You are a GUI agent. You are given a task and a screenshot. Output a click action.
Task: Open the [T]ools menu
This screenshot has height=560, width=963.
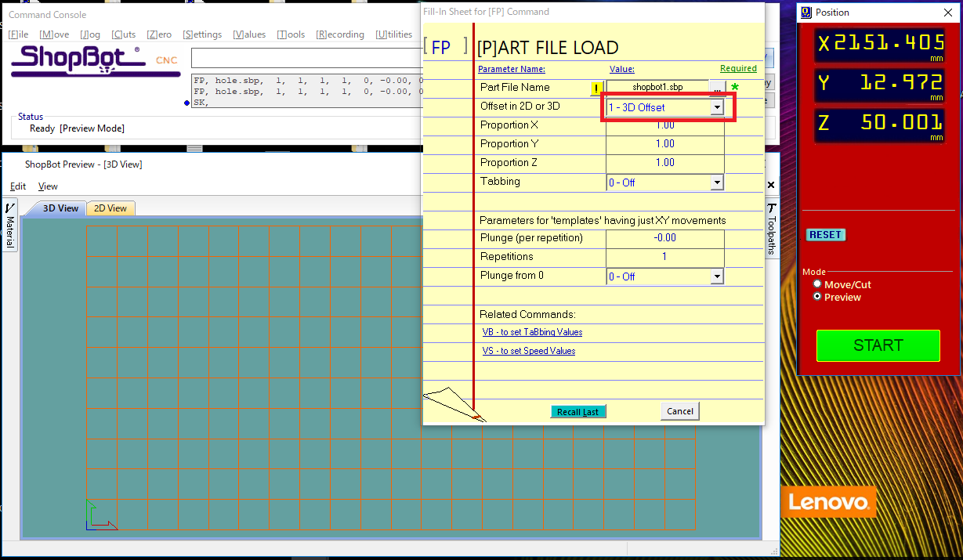click(x=291, y=34)
